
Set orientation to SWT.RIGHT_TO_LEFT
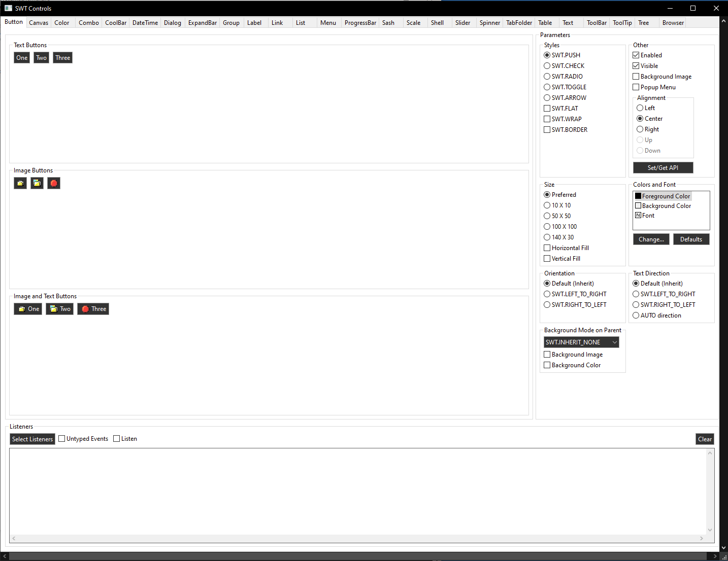point(575,305)
